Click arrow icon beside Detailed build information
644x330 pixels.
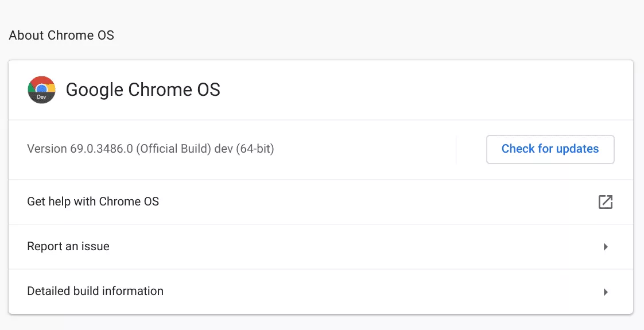pos(605,292)
